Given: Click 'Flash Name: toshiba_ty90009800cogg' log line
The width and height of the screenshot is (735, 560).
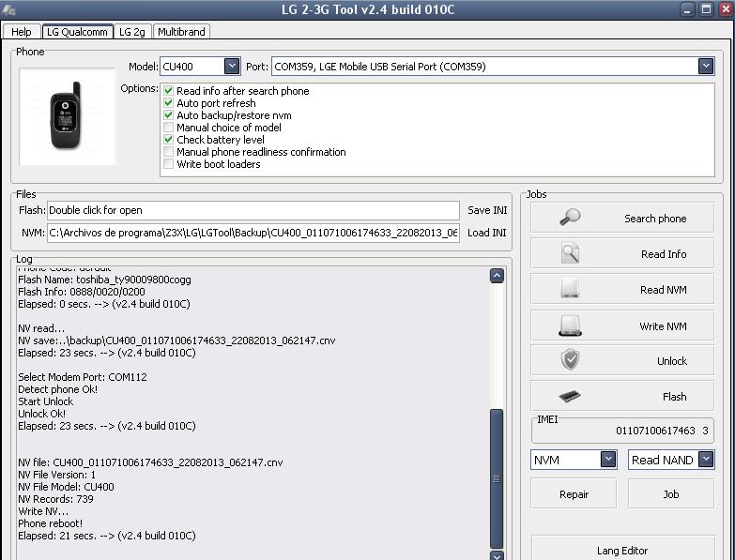Looking at the screenshot, I should [x=104, y=280].
